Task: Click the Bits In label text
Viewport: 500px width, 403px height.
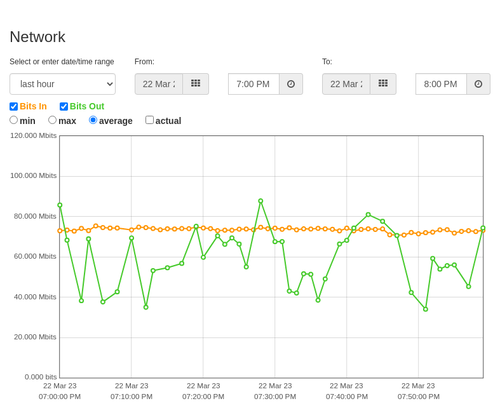Action: (33, 106)
